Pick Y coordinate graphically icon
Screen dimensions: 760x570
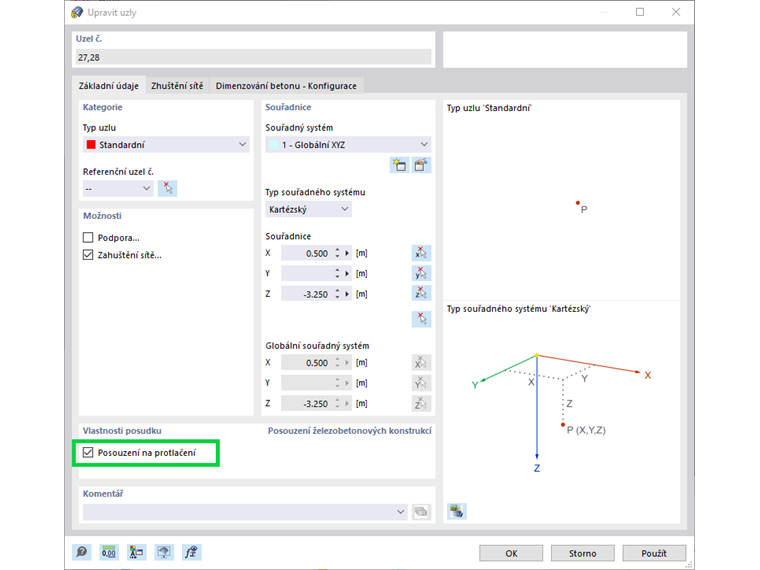[421, 273]
